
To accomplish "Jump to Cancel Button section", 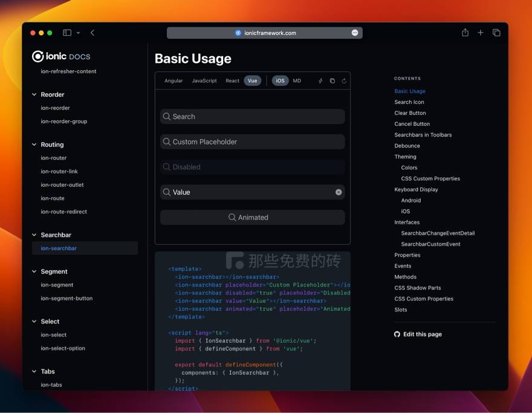I will [x=412, y=124].
